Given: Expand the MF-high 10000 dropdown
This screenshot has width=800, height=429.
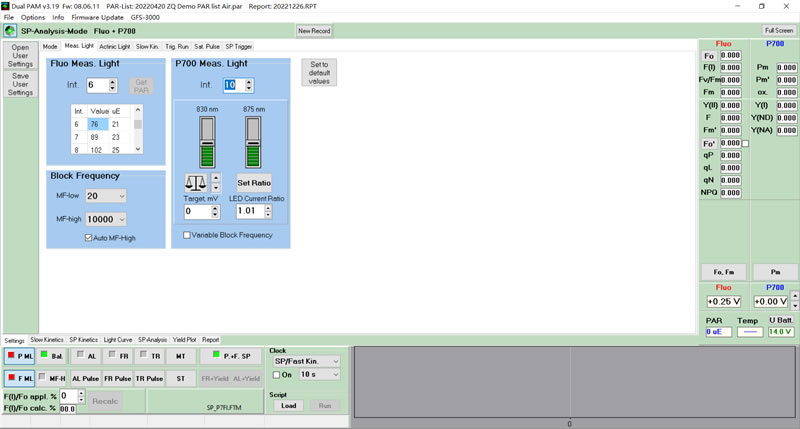Looking at the screenshot, I should (106, 219).
